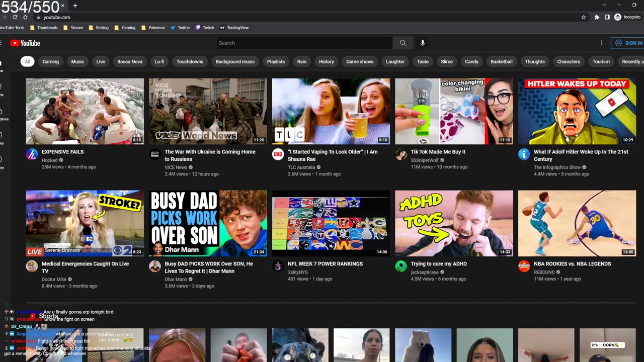Click the Dhar Mann channel avatar
Screen dimensions: 644x362
(x=155, y=266)
